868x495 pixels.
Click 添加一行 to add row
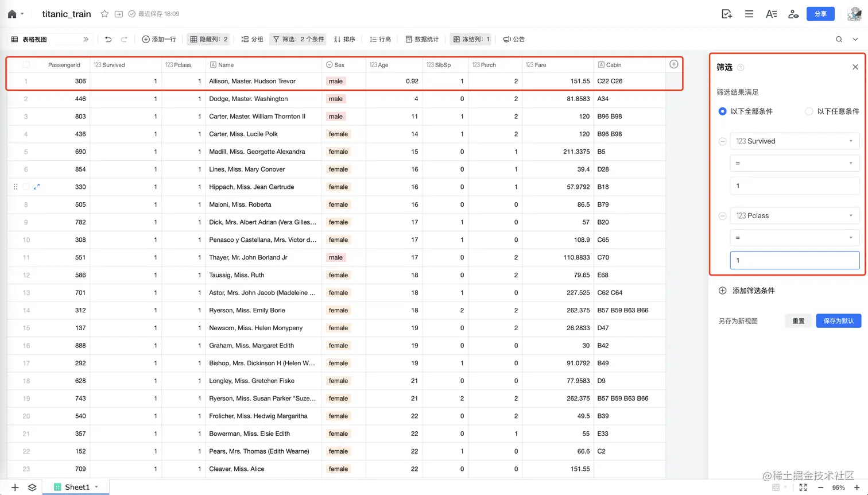click(x=159, y=39)
